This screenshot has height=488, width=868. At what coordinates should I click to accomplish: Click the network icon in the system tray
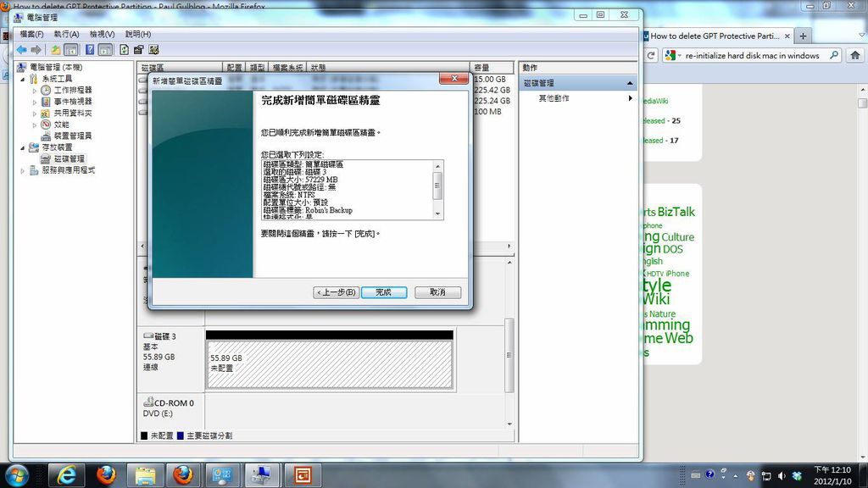point(766,476)
